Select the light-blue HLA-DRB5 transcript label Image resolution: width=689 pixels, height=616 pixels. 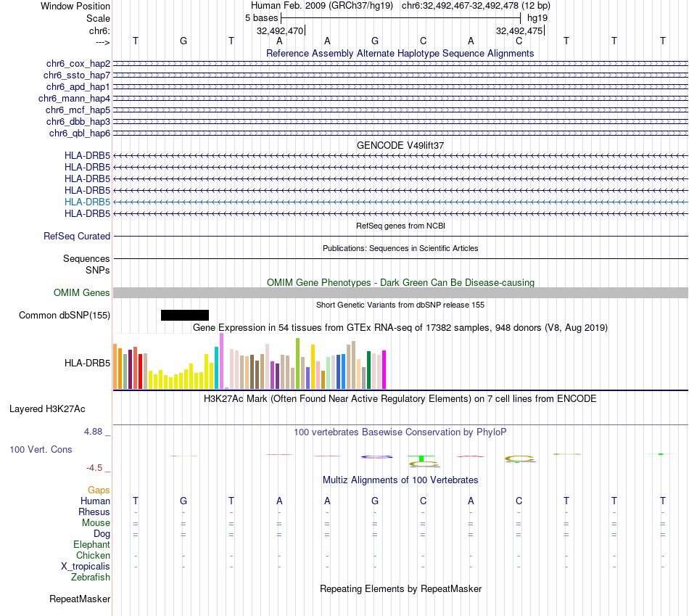(x=88, y=202)
